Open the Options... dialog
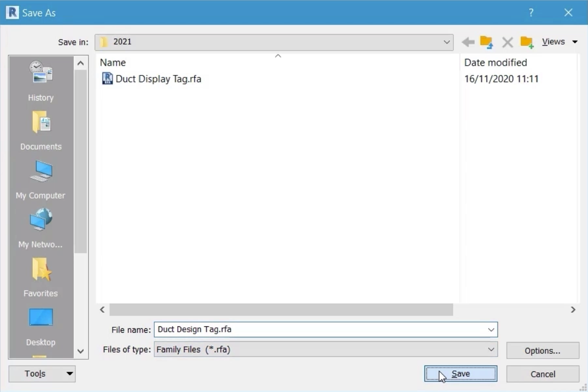This screenshot has height=392, width=588. 542,351
